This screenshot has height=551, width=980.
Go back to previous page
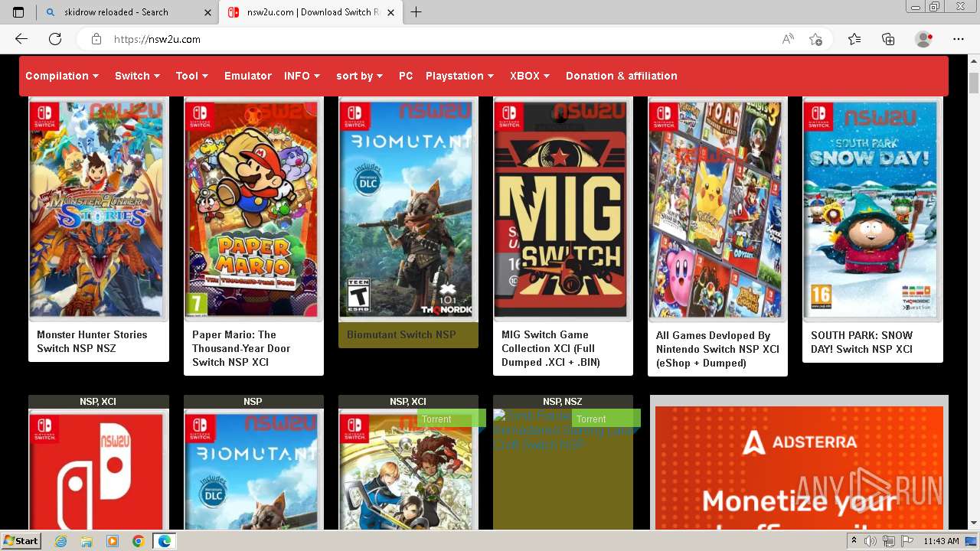click(x=21, y=39)
